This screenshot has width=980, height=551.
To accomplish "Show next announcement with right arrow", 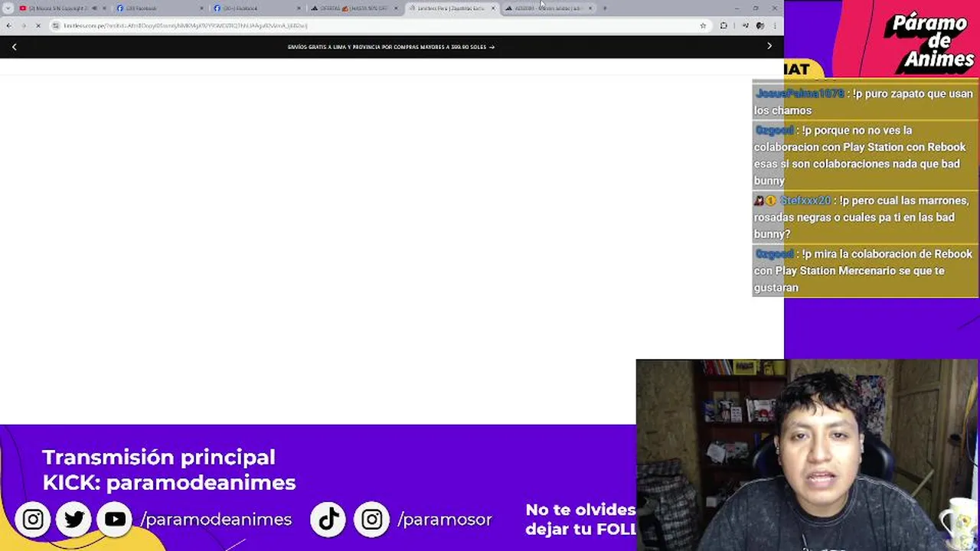I will pyautogui.click(x=769, y=47).
